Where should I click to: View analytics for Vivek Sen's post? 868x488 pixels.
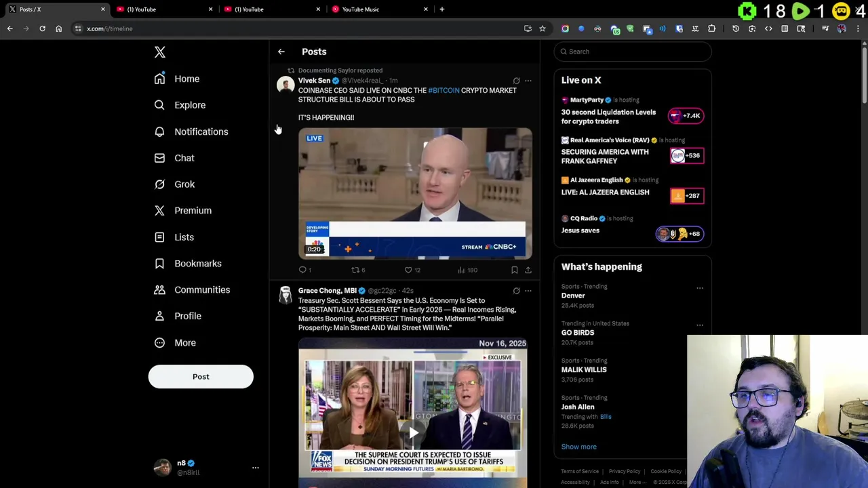pos(467,270)
